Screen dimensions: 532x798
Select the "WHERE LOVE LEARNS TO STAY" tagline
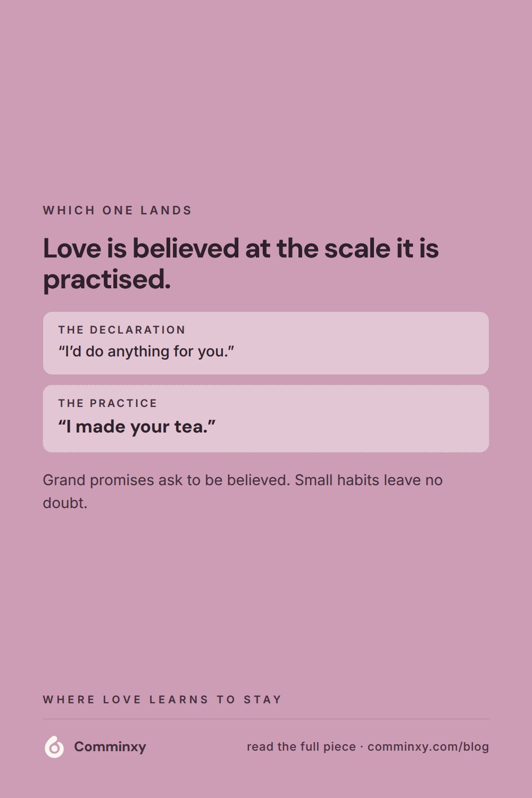pyautogui.click(x=162, y=700)
